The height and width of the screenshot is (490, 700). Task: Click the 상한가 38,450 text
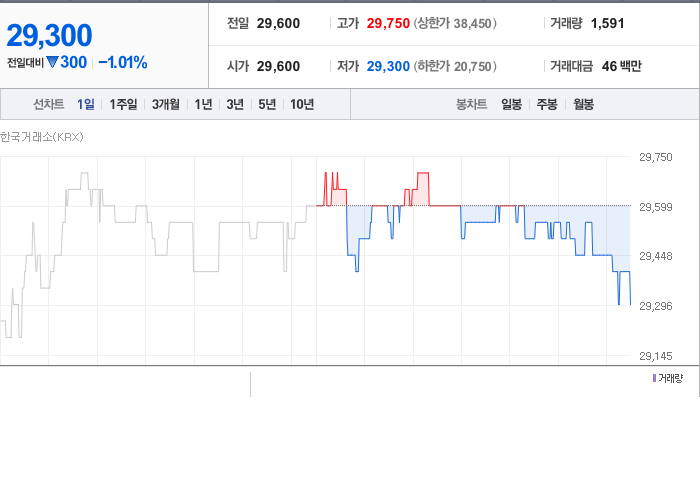pyautogui.click(x=455, y=23)
